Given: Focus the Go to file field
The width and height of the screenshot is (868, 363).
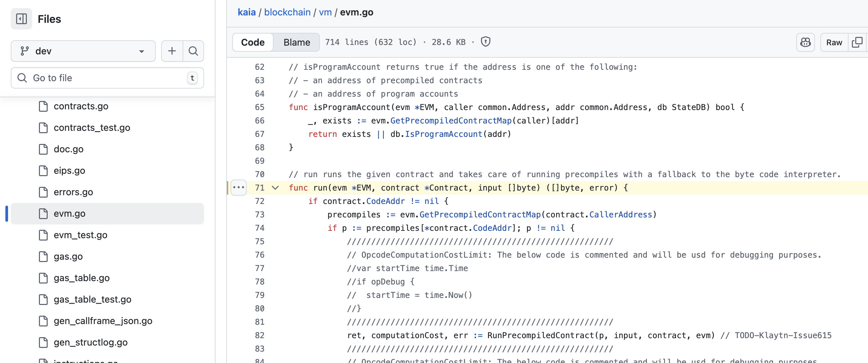Looking at the screenshot, I should tap(108, 78).
